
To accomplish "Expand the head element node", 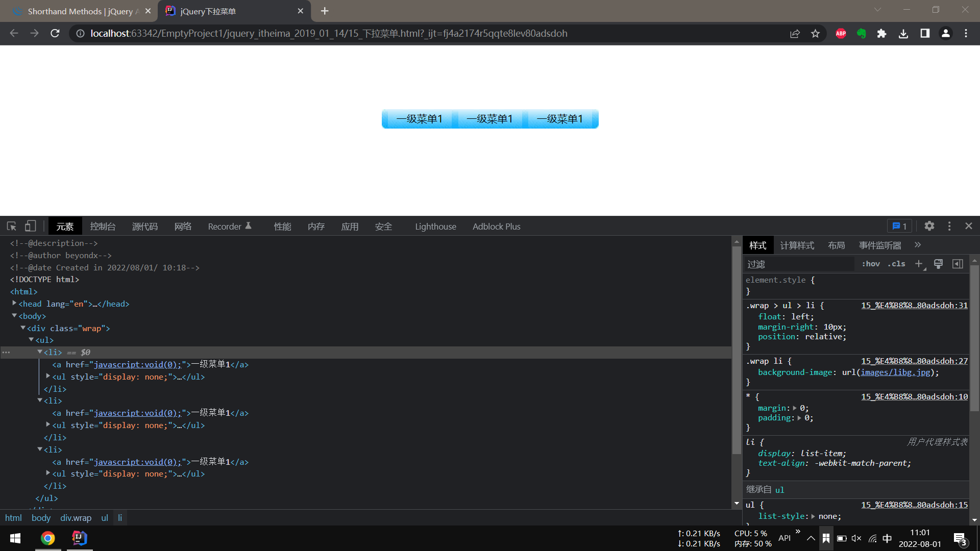I will coord(14,303).
